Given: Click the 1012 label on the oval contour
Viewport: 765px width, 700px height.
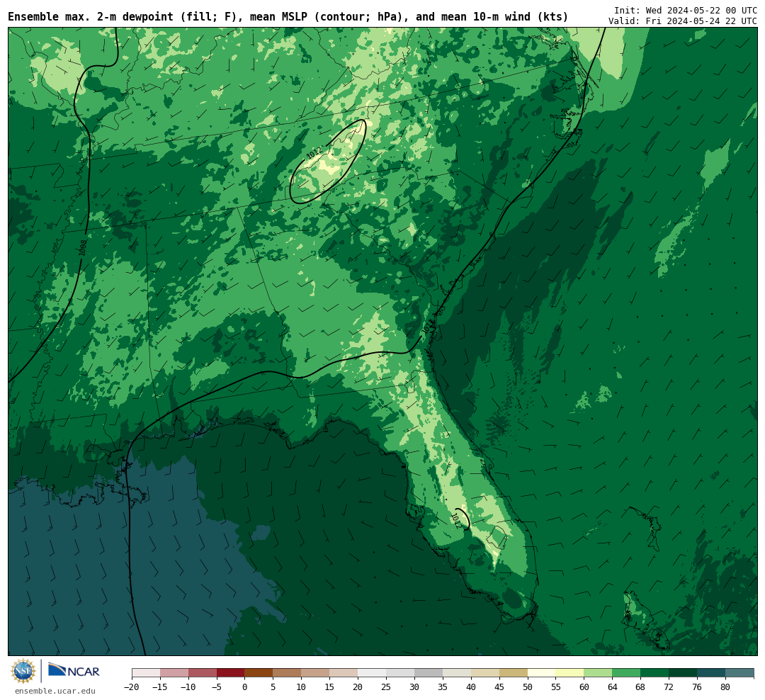Looking at the screenshot, I should [314, 153].
